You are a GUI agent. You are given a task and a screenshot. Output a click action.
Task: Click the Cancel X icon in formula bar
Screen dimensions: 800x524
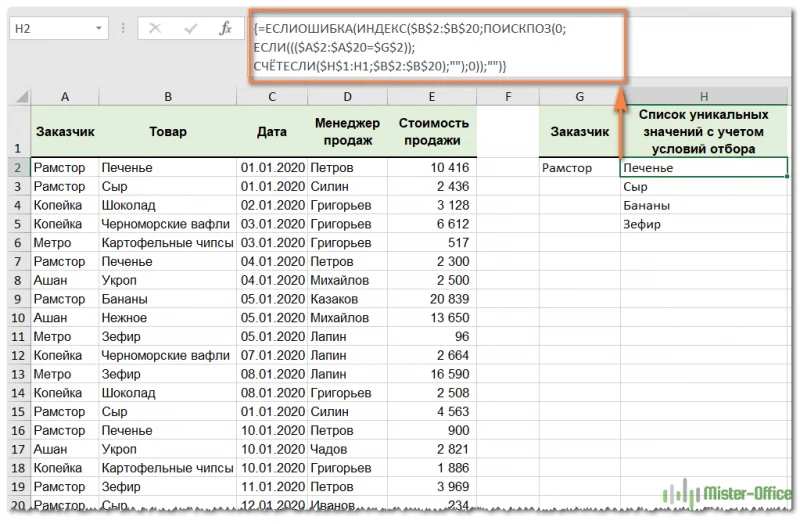(x=155, y=29)
